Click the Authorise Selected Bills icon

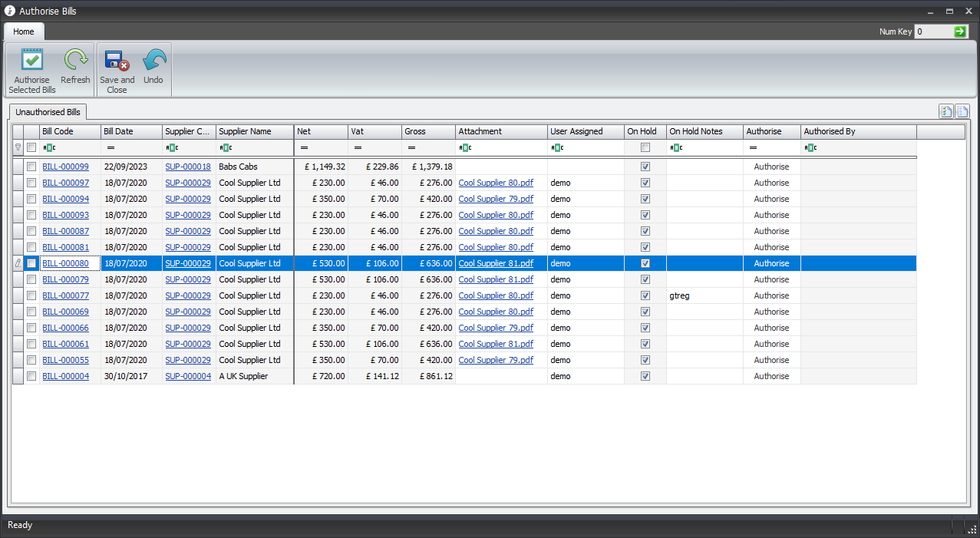[x=32, y=60]
